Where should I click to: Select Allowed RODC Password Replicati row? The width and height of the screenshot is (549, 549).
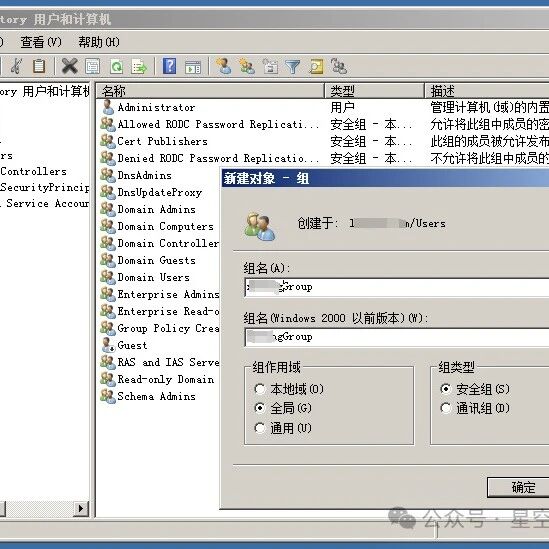(x=210, y=124)
